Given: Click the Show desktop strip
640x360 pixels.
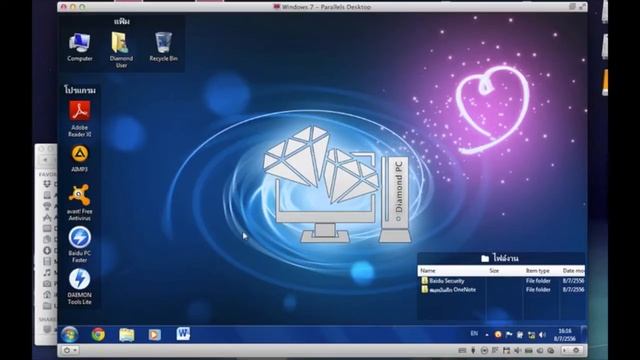Looking at the screenshot, I should 584,335.
